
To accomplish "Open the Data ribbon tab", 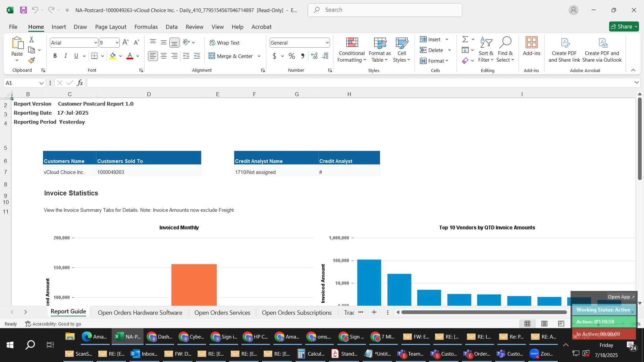I will [x=171, y=27].
